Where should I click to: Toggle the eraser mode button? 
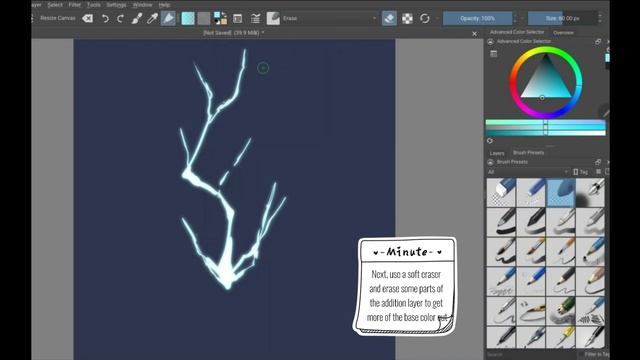point(389,18)
